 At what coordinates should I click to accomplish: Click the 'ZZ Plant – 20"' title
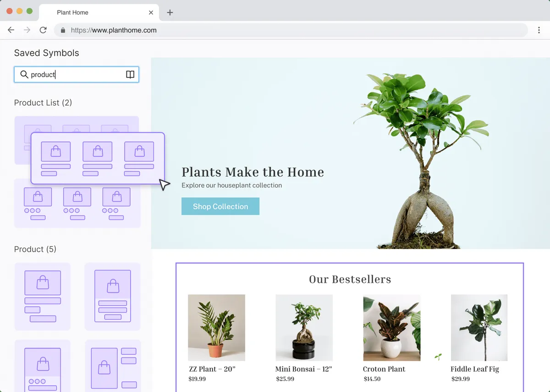click(x=212, y=369)
